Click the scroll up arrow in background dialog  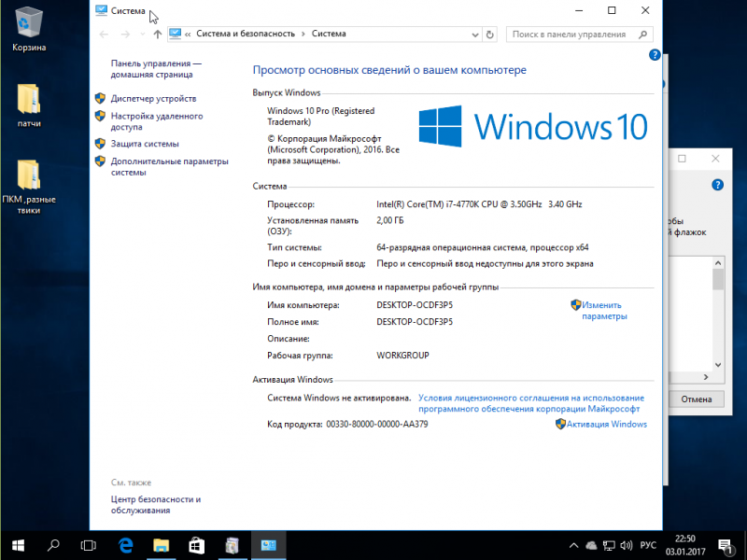718,263
